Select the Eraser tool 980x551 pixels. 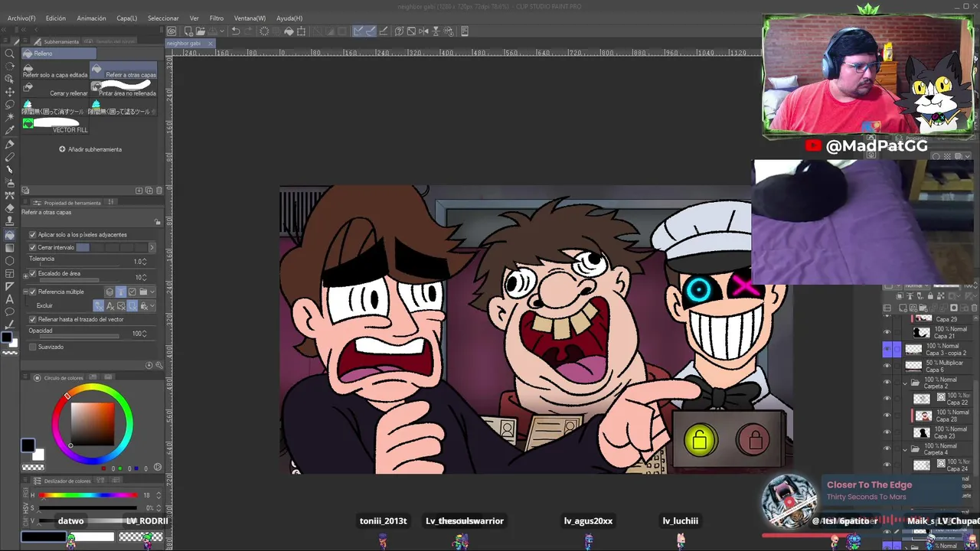pos(10,209)
